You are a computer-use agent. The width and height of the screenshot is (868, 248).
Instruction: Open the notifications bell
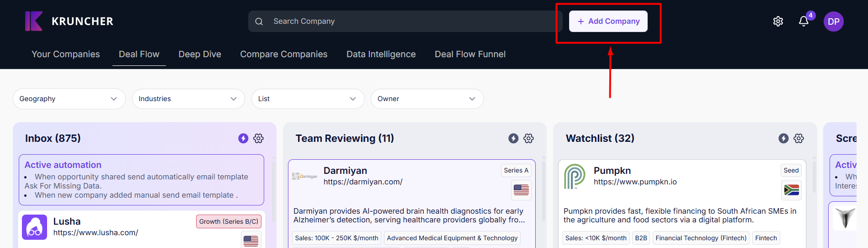click(x=804, y=22)
